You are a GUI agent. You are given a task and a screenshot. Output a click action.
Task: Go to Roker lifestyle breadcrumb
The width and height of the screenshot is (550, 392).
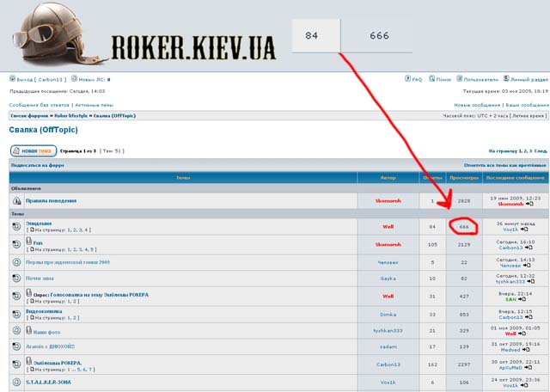[70, 115]
